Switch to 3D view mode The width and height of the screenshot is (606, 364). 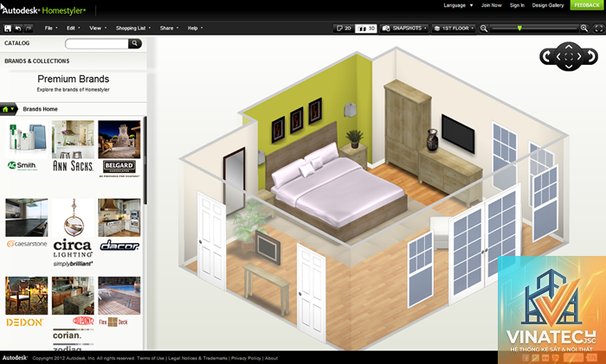pos(365,29)
